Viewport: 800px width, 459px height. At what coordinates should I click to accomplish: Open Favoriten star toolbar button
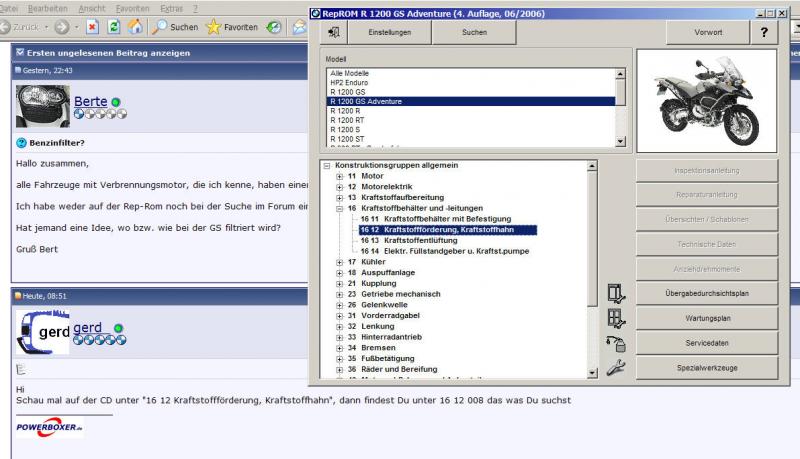(x=232, y=27)
